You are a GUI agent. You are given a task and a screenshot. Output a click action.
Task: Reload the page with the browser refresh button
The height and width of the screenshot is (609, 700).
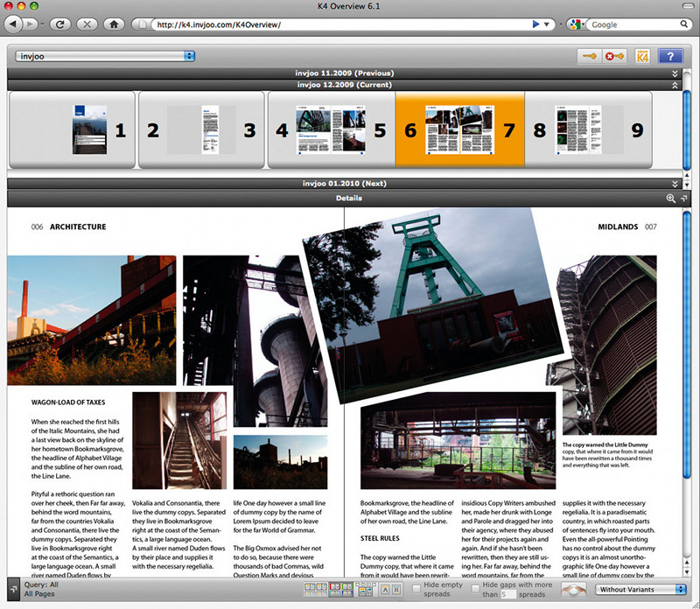pyautogui.click(x=62, y=24)
